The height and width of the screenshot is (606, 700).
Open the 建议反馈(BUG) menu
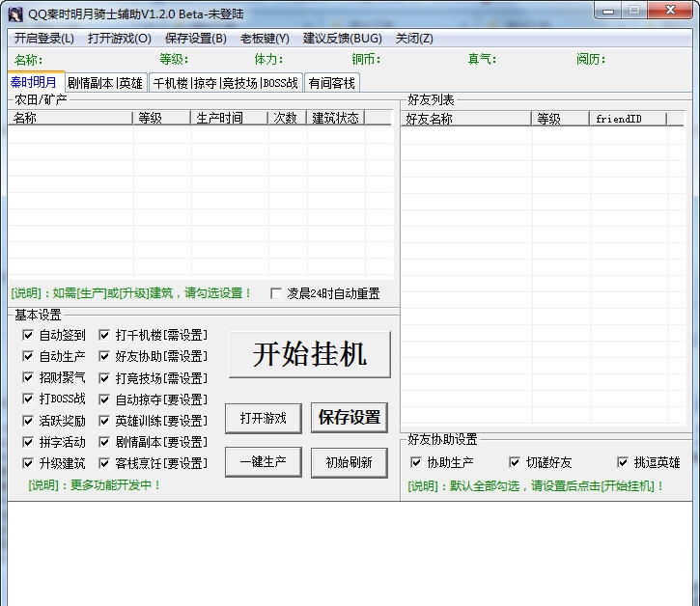pyautogui.click(x=343, y=39)
